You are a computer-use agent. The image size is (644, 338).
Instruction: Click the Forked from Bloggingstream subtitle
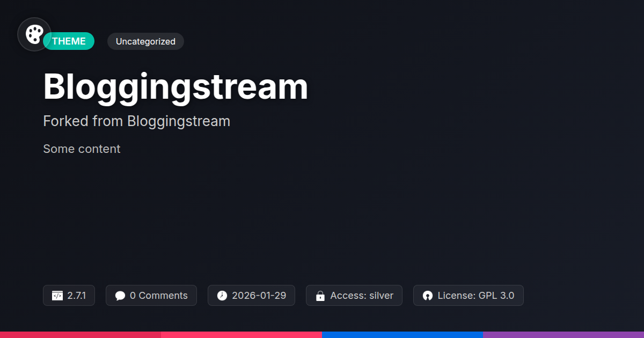136,121
